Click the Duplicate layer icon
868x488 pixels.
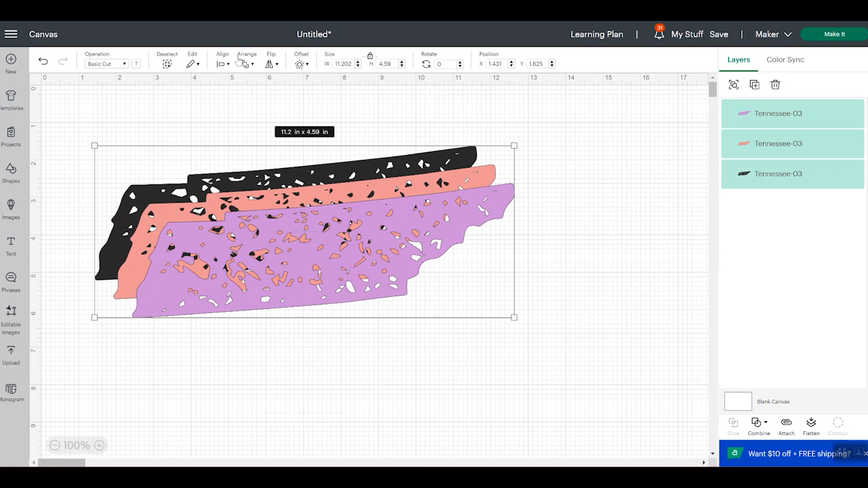[755, 85]
